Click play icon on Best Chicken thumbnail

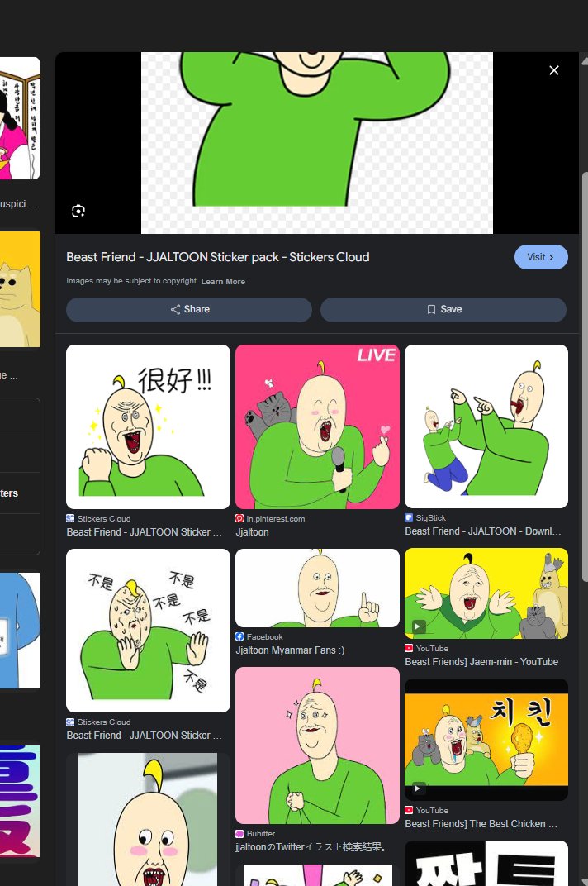(419, 788)
